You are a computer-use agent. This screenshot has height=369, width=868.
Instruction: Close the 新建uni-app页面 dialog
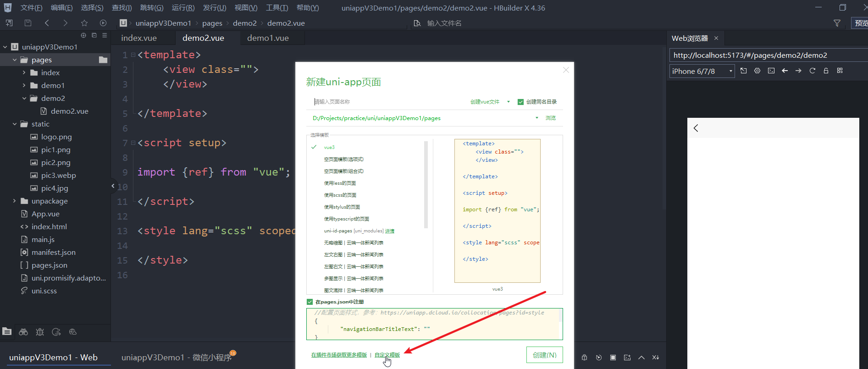click(566, 70)
